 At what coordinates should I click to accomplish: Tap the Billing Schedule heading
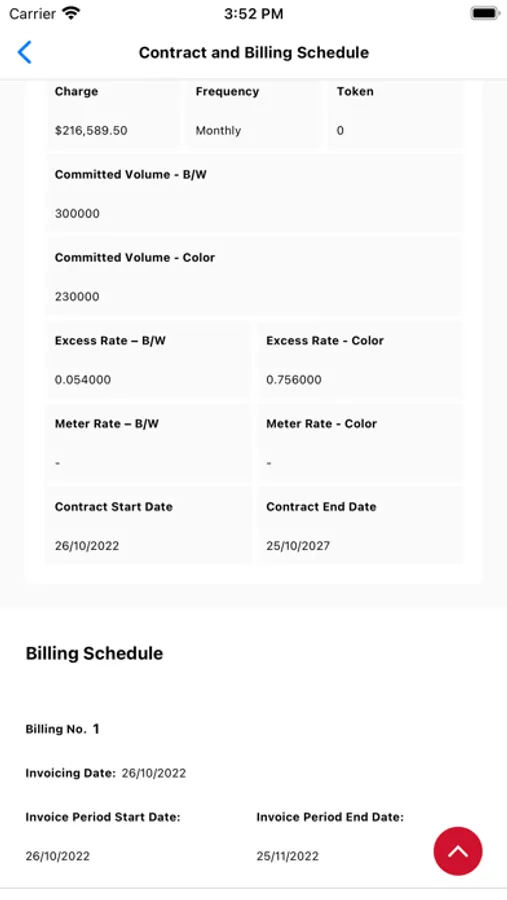(x=94, y=653)
